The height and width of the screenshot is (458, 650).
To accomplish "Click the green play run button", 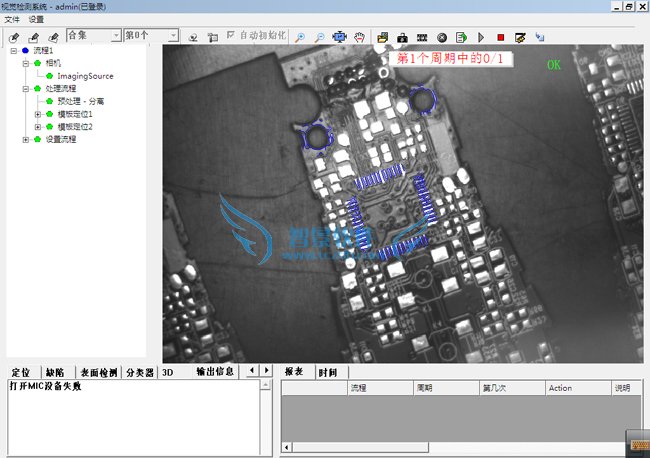I will 480,37.
